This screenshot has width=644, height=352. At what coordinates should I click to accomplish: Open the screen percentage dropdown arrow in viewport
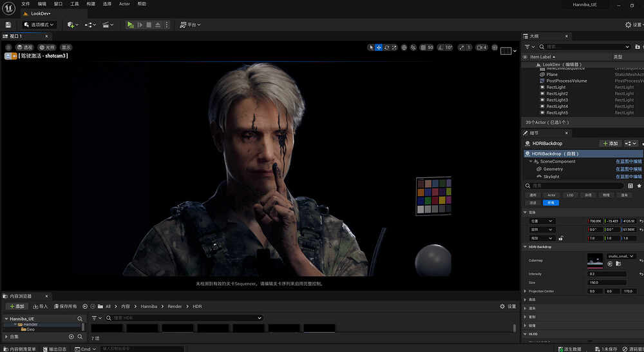point(515,51)
